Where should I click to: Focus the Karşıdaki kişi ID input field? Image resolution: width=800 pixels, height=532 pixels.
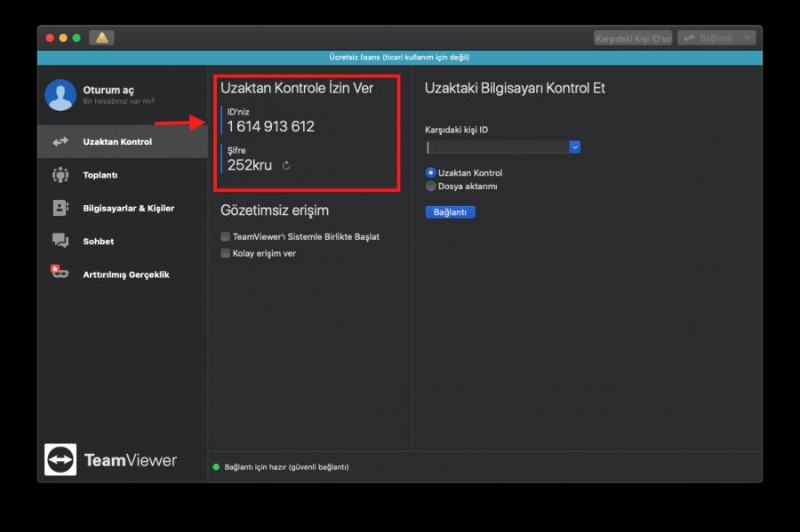pos(498,147)
